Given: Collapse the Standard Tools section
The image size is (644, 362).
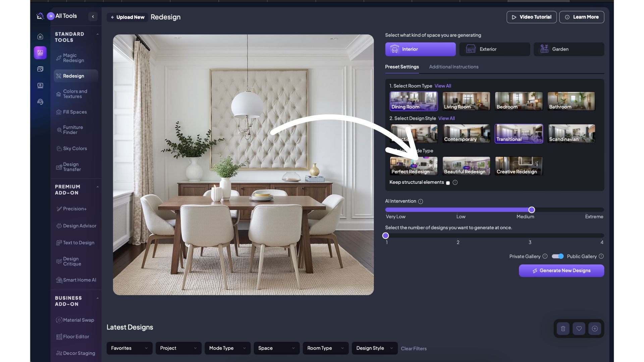Looking at the screenshot, I should tap(98, 34).
